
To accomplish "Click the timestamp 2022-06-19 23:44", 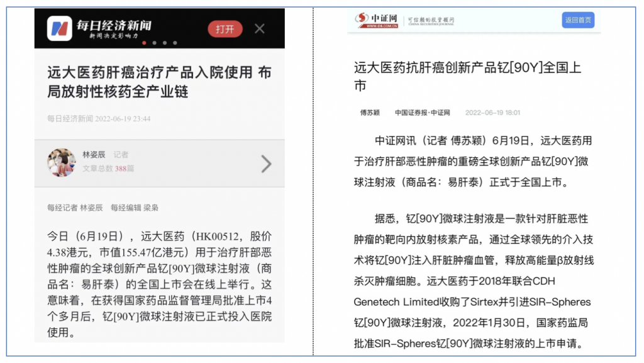I will [123, 119].
